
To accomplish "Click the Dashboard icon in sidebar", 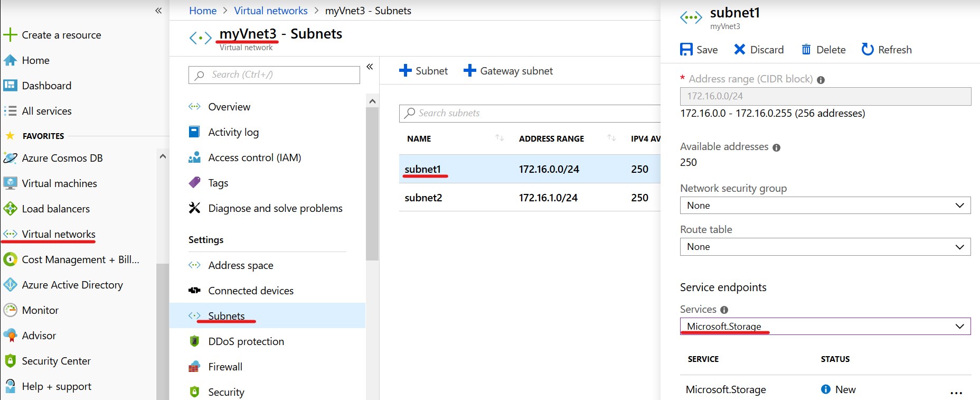I will 10,86.
